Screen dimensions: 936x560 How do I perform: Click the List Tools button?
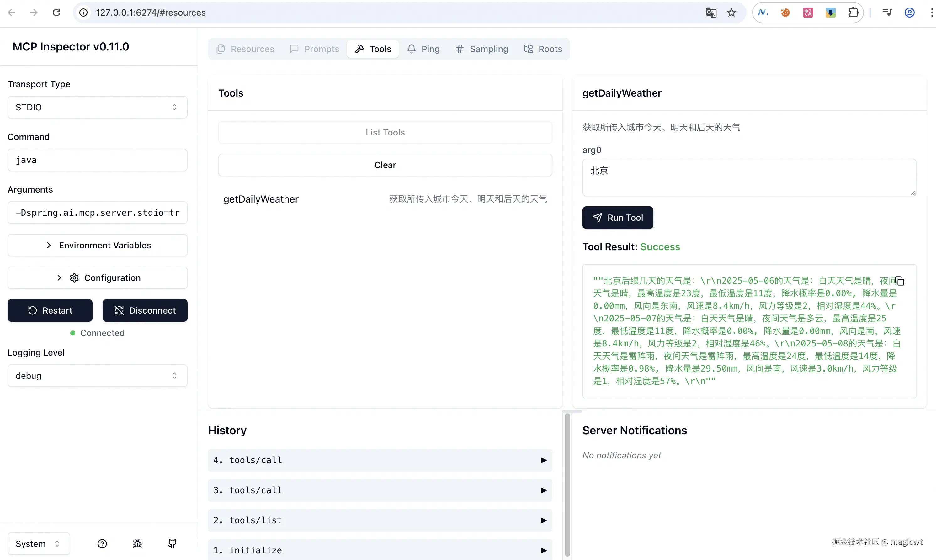pos(385,132)
